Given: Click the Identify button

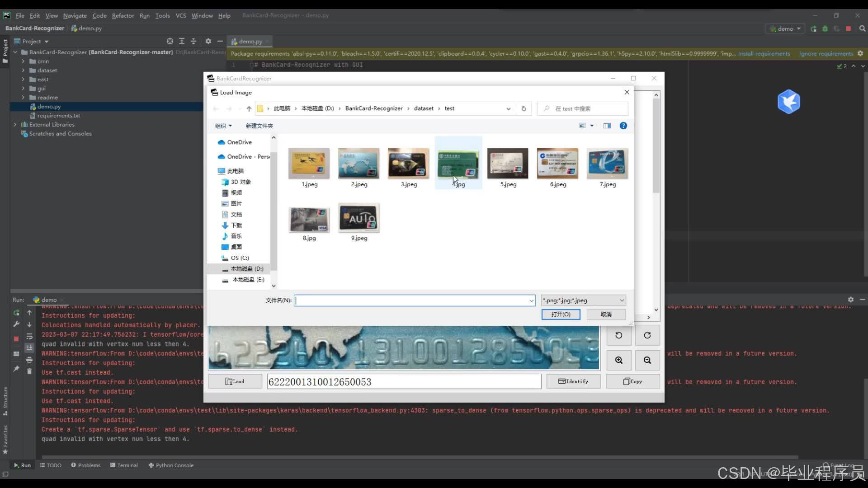Looking at the screenshot, I should [573, 381].
